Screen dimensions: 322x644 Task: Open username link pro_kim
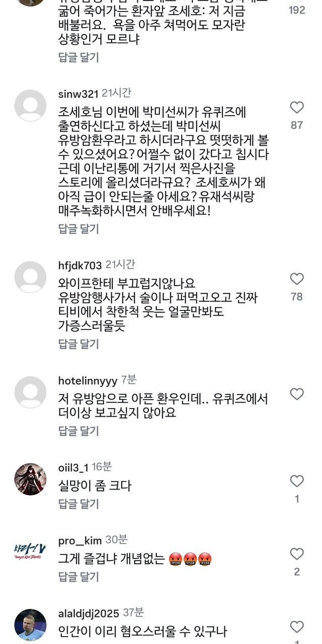pyautogui.click(x=80, y=540)
